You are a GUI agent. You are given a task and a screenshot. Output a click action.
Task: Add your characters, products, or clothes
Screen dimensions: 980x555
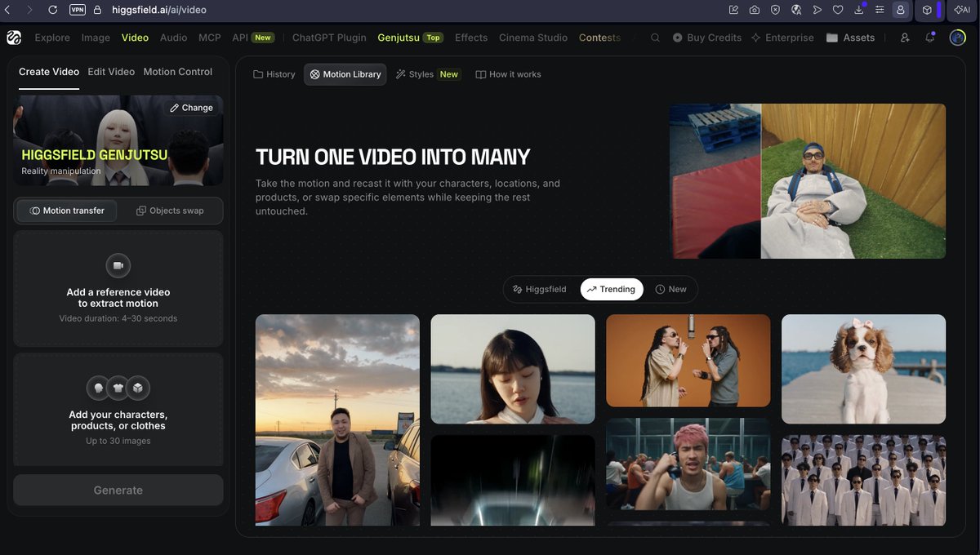click(x=118, y=411)
